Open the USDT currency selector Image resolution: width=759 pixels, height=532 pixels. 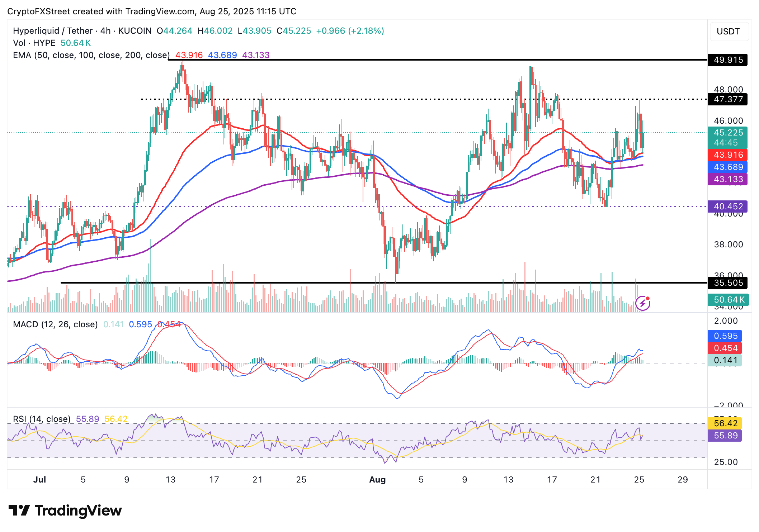tap(728, 32)
